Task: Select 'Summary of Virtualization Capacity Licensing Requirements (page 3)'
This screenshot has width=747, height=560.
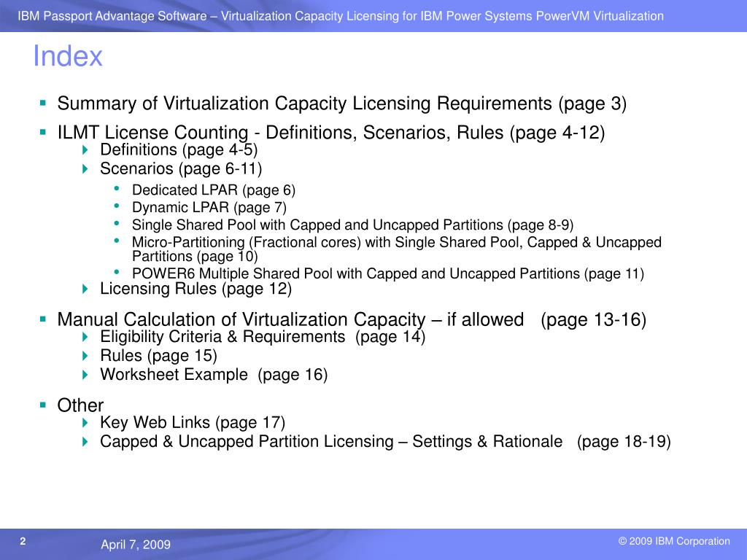Action: click(x=342, y=104)
